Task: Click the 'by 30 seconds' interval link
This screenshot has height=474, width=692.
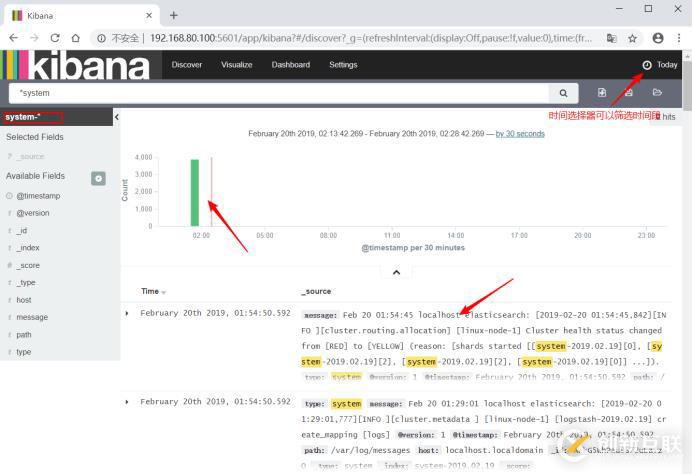Action: point(520,134)
